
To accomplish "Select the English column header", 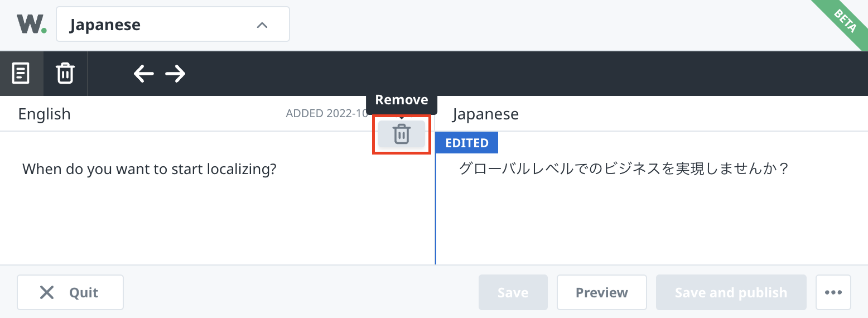I will tap(45, 114).
